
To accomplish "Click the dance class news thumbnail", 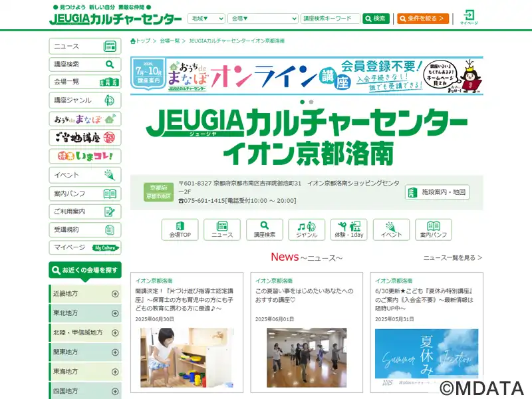I will click(x=307, y=358).
